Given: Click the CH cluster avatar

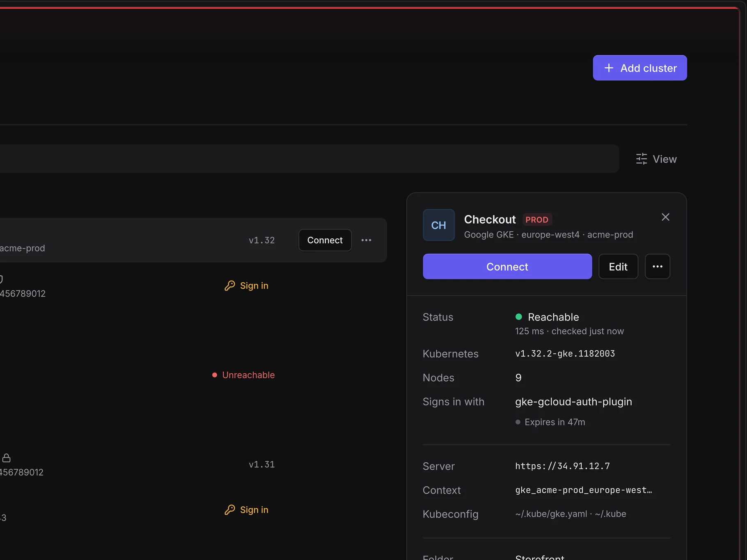Looking at the screenshot, I should coord(439,225).
